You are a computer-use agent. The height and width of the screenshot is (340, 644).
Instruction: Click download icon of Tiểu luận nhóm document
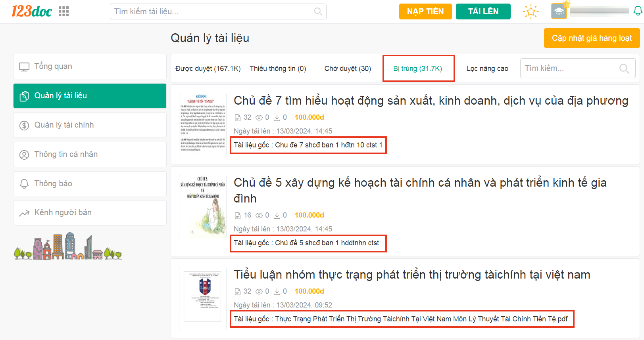click(277, 292)
